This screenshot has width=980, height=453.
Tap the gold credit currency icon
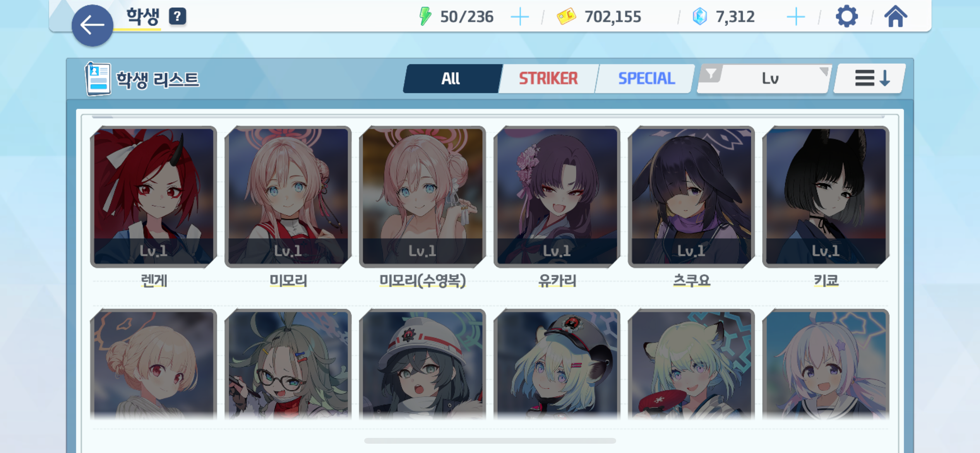click(566, 17)
